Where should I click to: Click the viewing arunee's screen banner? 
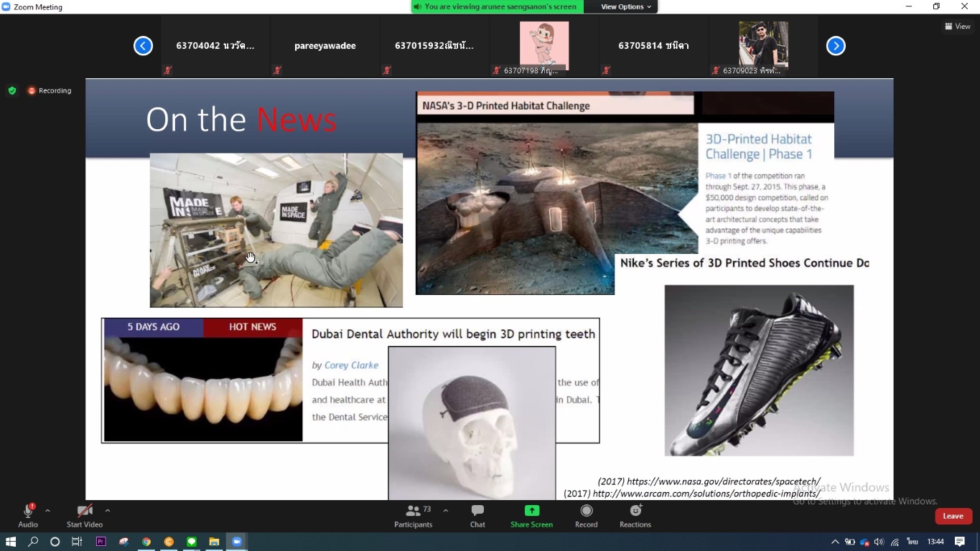[x=497, y=6]
